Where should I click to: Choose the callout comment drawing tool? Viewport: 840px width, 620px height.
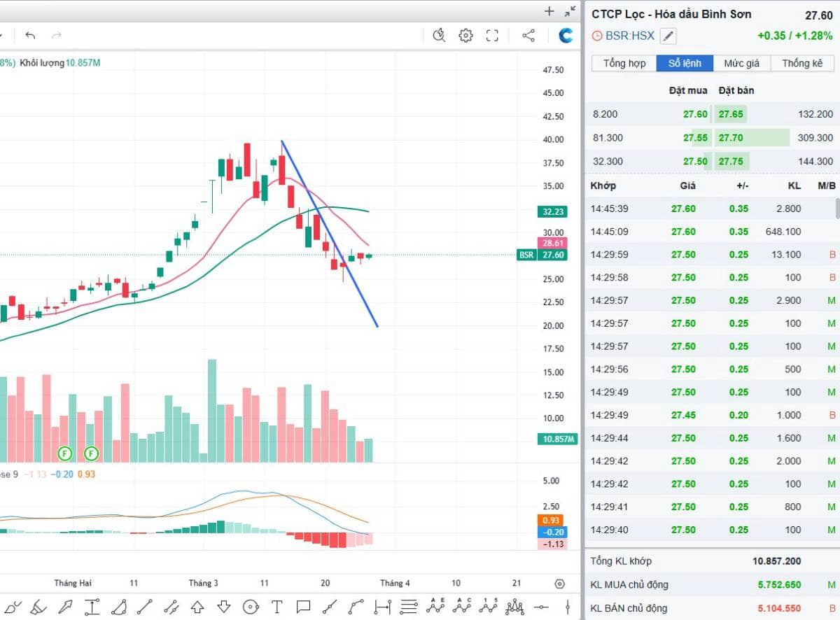[x=303, y=606]
